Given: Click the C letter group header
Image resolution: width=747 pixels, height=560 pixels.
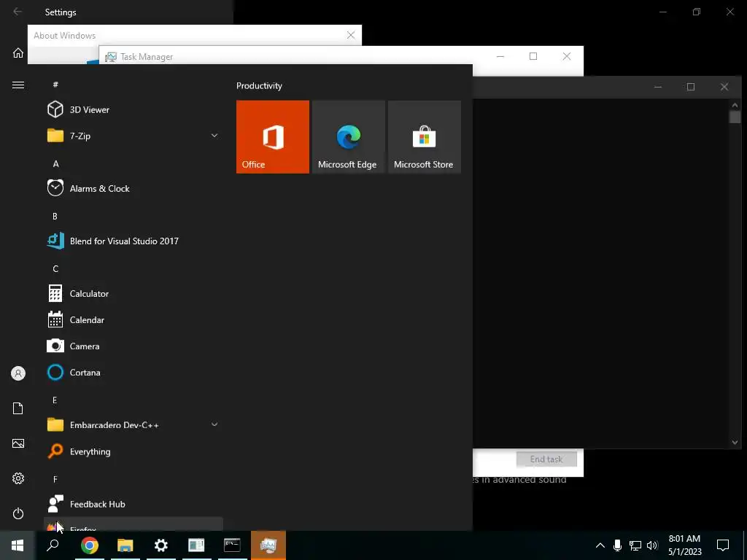Looking at the screenshot, I should click(x=55, y=268).
